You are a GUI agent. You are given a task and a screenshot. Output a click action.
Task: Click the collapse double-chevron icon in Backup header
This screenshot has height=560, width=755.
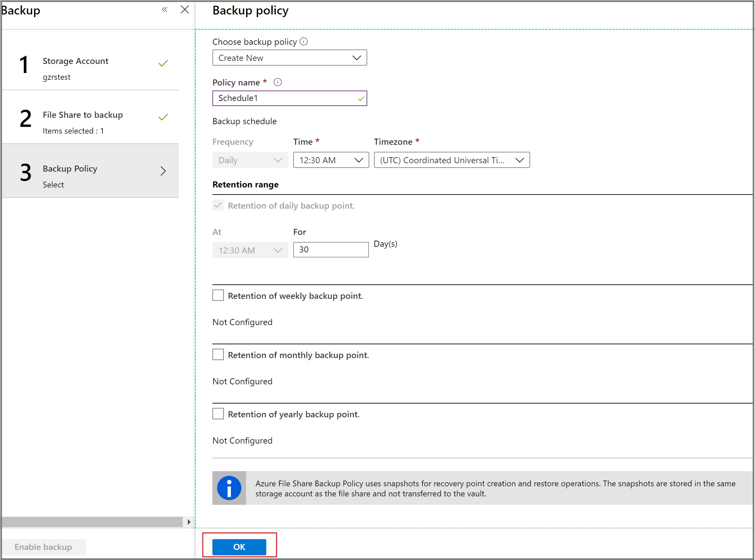pos(164,9)
